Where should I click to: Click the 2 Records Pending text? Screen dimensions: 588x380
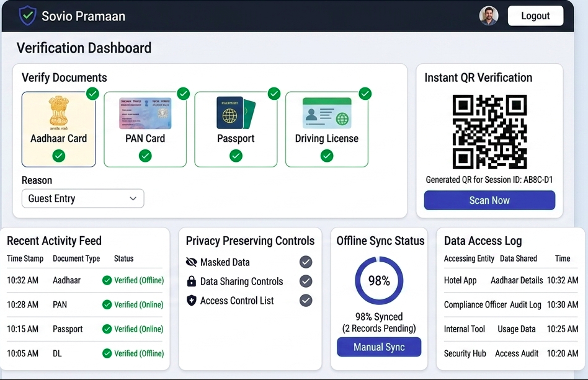pos(379,329)
